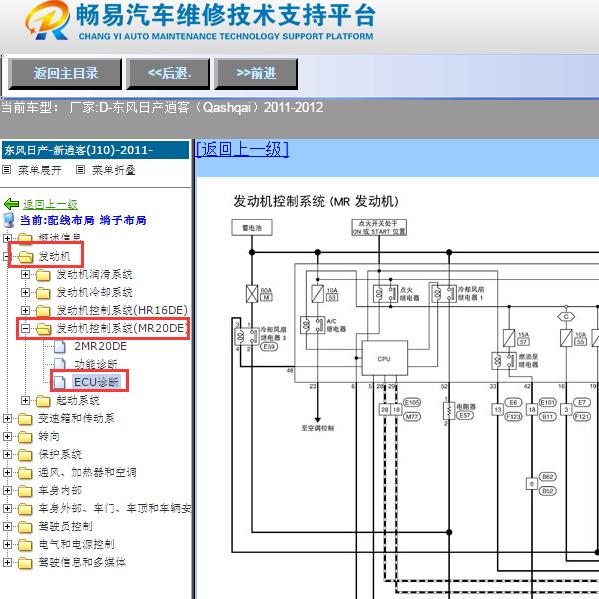The image size is (599, 599).
Task: Go forward with the >>前进 button
Action: tap(256, 73)
